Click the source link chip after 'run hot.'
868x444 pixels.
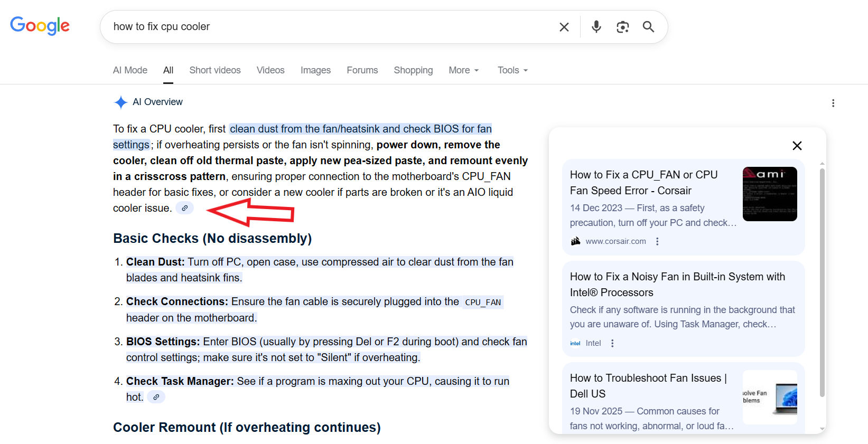pyautogui.click(x=156, y=397)
